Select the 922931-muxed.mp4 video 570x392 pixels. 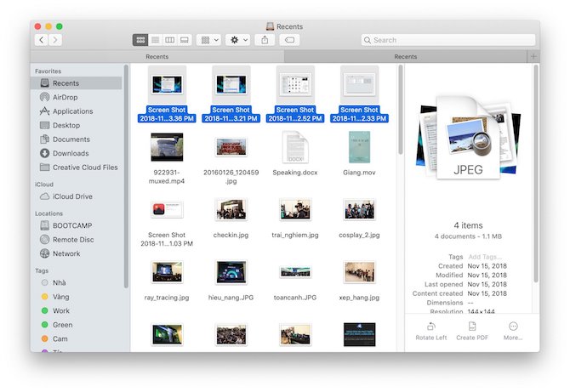coord(167,158)
